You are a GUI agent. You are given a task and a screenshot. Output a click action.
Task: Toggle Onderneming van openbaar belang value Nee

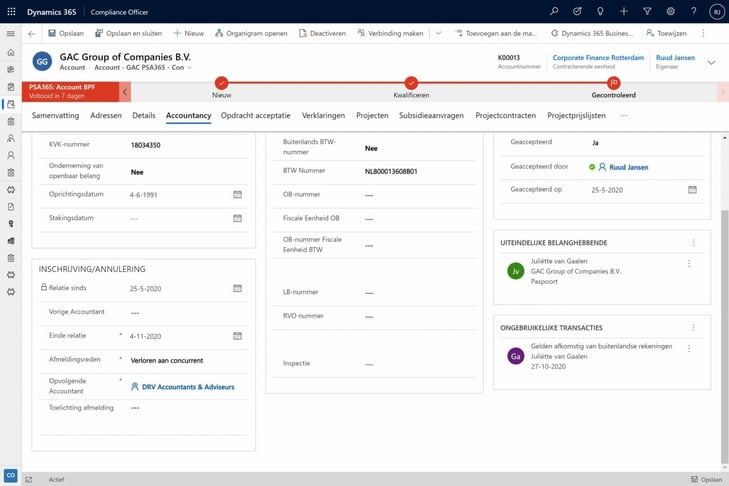point(137,172)
